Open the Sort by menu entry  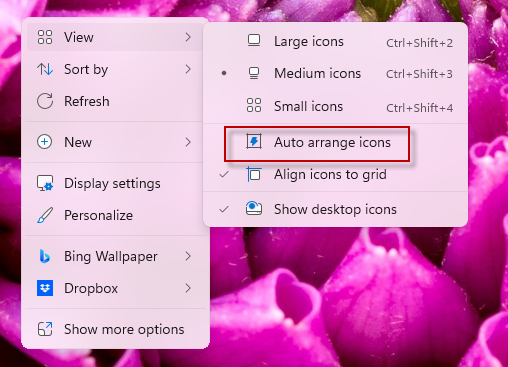pyautogui.click(x=114, y=69)
